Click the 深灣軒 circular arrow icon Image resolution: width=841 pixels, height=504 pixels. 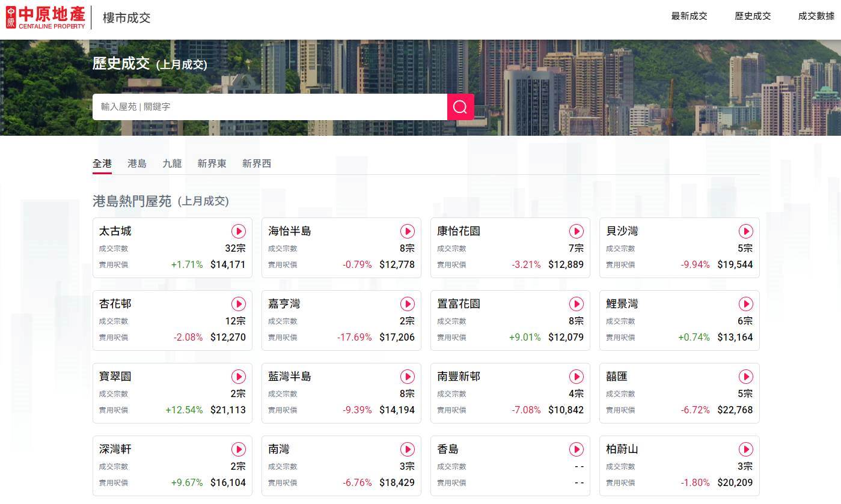pyautogui.click(x=239, y=449)
